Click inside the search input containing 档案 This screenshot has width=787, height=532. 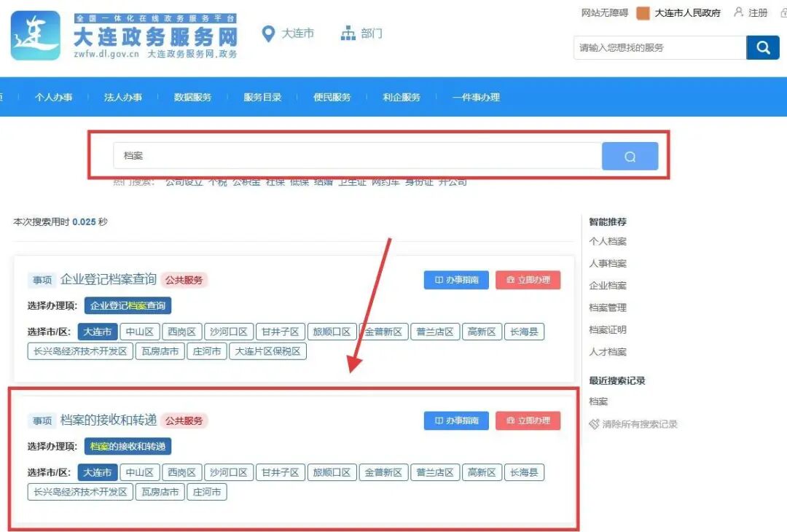click(x=291, y=155)
